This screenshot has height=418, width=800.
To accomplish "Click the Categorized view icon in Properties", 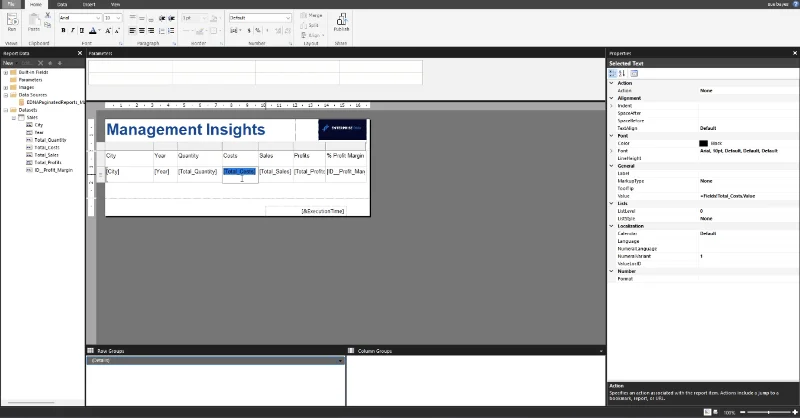I will 613,73.
